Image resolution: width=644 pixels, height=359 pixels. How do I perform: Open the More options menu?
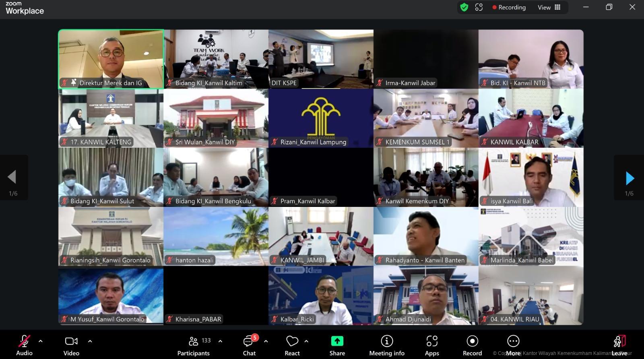point(513,345)
